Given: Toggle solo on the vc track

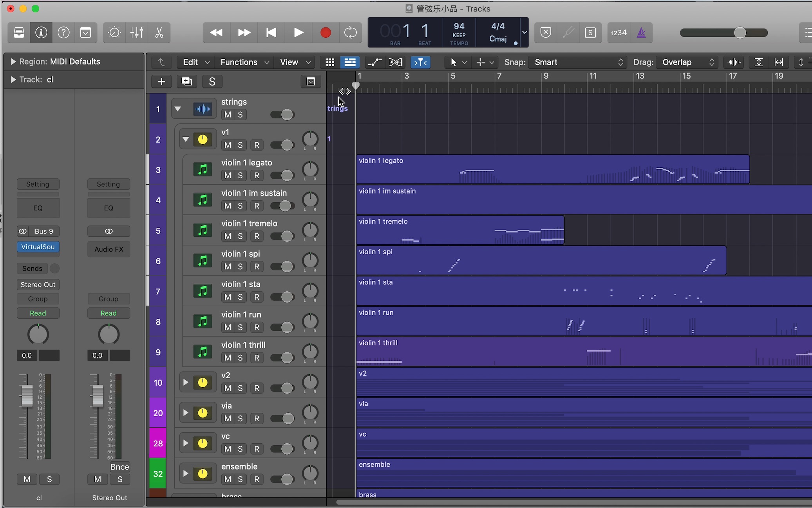Looking at the screenshot, I should point(240,449).
